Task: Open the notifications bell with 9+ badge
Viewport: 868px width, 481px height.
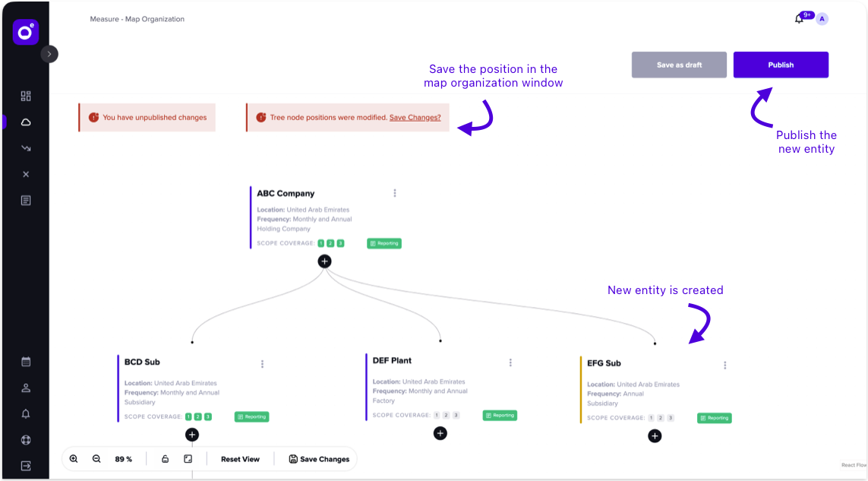Action: (799, 19)
